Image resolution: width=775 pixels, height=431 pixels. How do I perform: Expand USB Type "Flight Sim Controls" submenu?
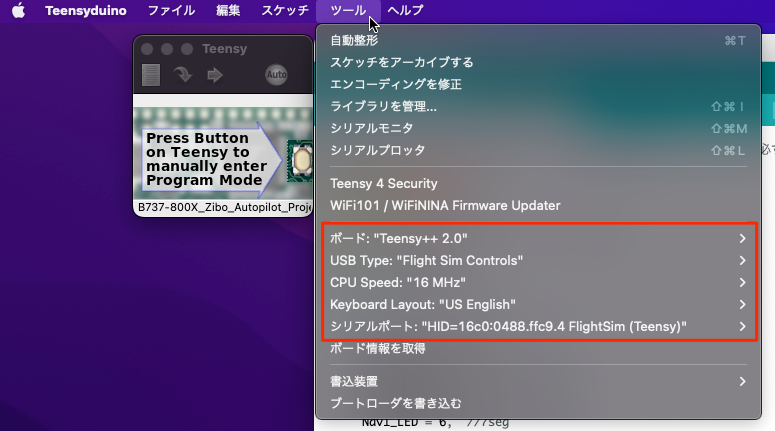click(x=538, y=260)
